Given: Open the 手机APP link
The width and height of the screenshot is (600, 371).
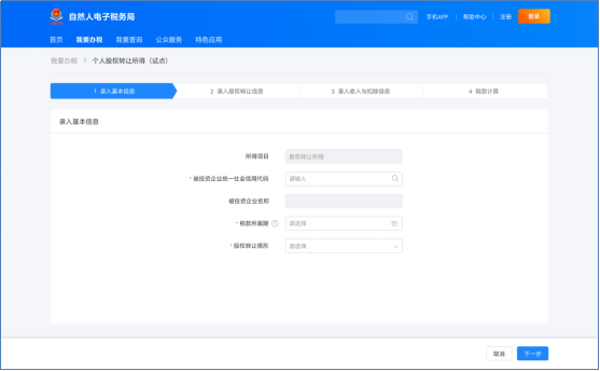Looking at the screenshot, I should tap(437, 17).
